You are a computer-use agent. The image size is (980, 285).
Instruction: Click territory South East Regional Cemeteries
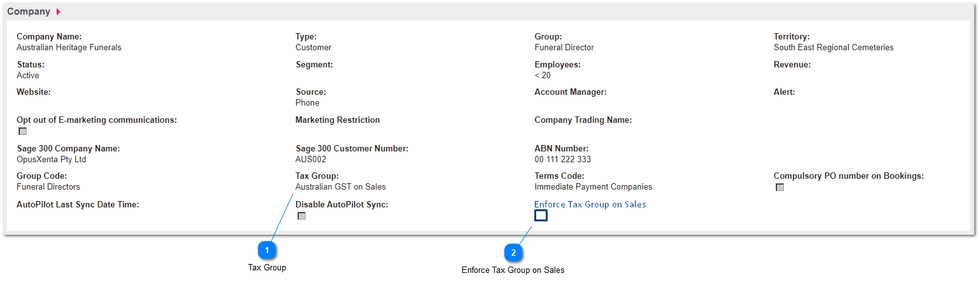pos(834,48)
